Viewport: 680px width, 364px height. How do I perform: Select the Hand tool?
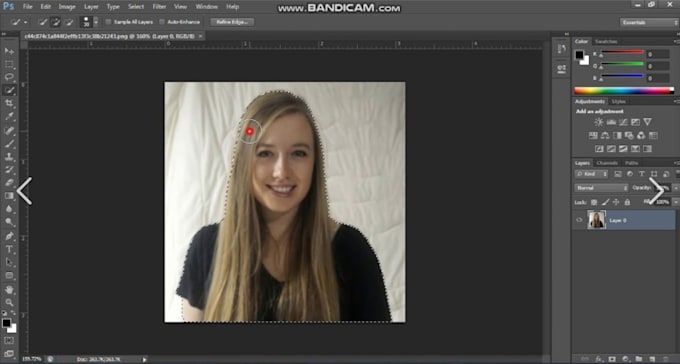click(9, 289)
